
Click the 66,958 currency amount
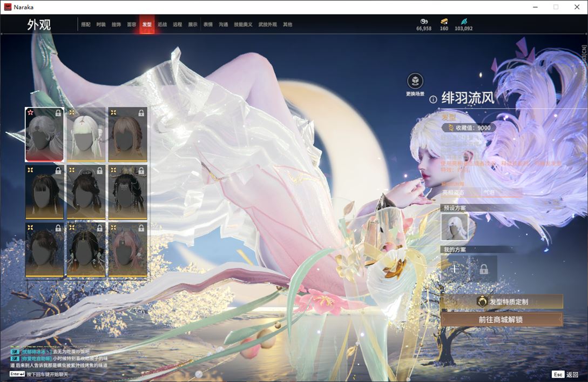pos(424,29)
